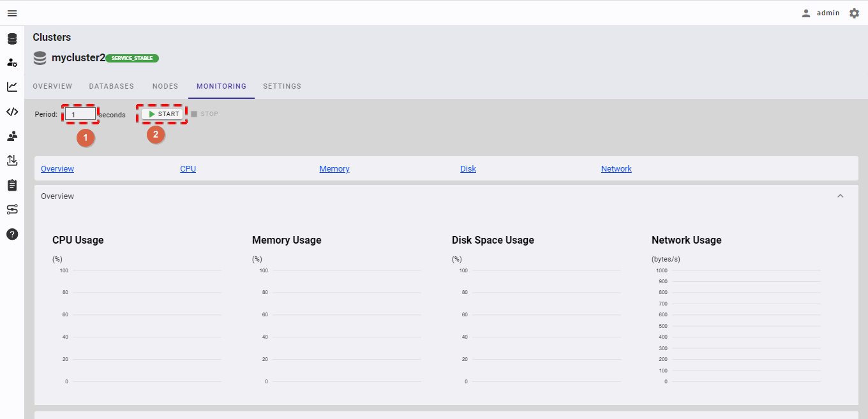Image resolution: width=868 pixels, height=419 pixels.
Task: Jump to the Disk section link
Action: pyautogui.click(x=468, y=169)
